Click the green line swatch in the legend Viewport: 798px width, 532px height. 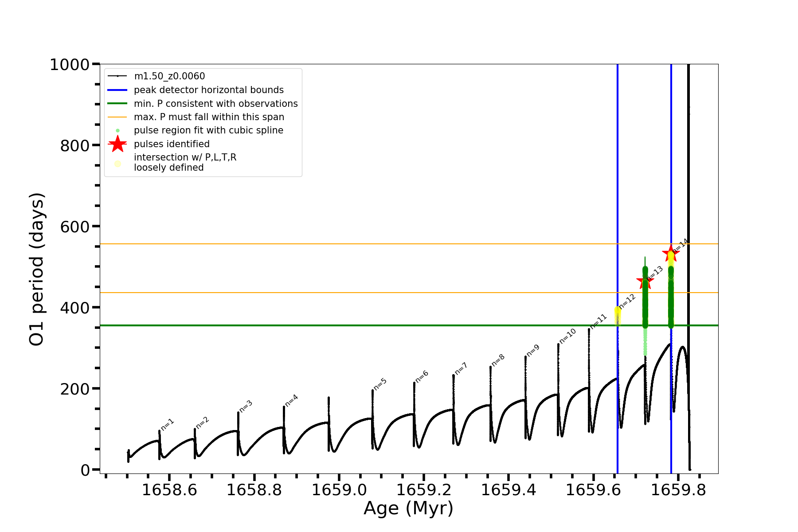point(117,103)
